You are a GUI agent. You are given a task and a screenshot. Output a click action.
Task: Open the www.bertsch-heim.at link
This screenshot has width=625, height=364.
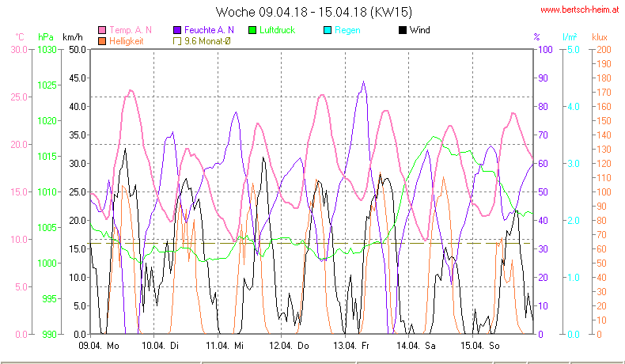pyautogui.click(x=580, y=9)
